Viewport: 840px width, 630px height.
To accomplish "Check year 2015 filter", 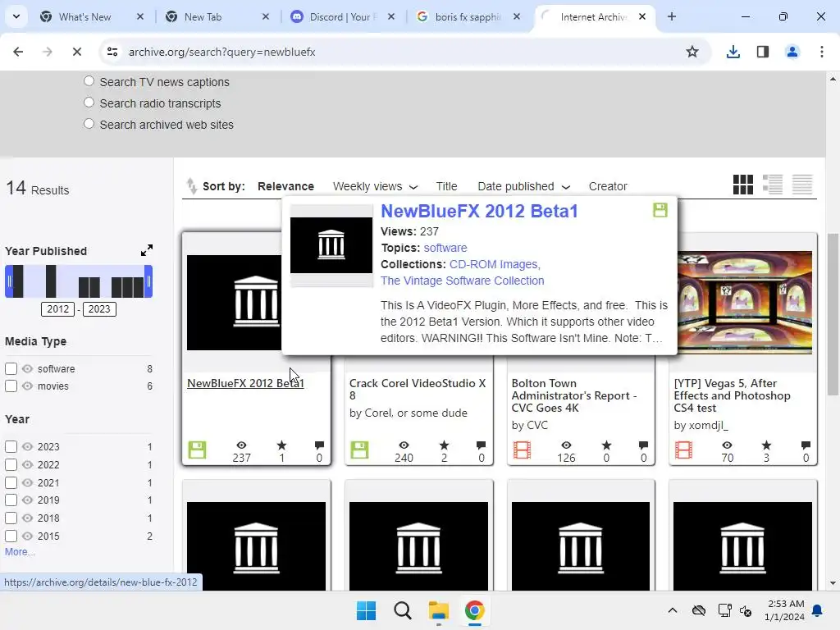I will tap(11, 536).
